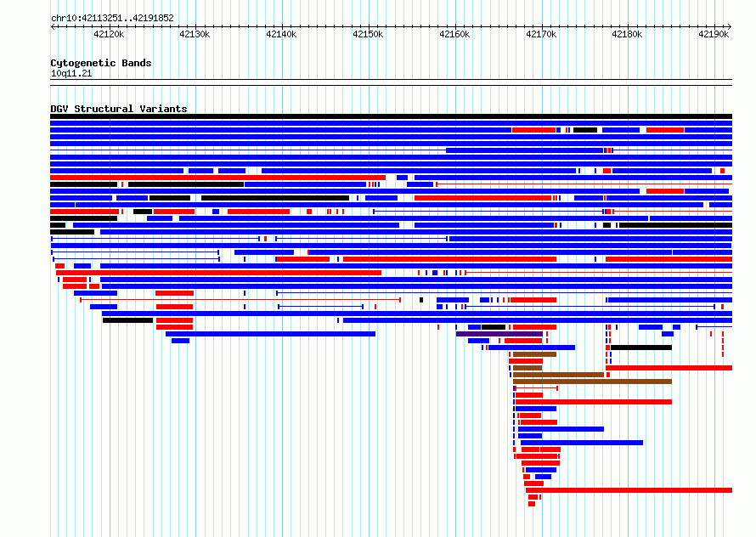Select the small black square variant near 42156k

point(421,300)
